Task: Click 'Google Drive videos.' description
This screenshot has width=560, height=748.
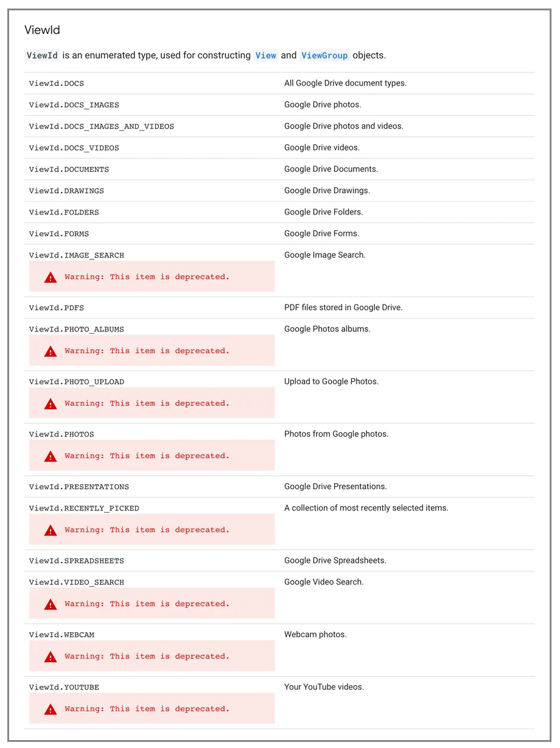Action: [322, 147]
